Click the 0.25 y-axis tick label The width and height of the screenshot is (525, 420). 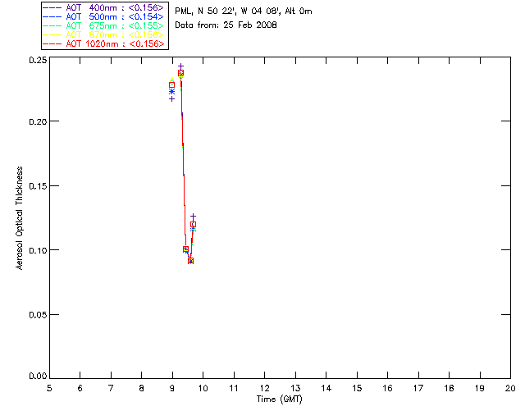[38, 60]
